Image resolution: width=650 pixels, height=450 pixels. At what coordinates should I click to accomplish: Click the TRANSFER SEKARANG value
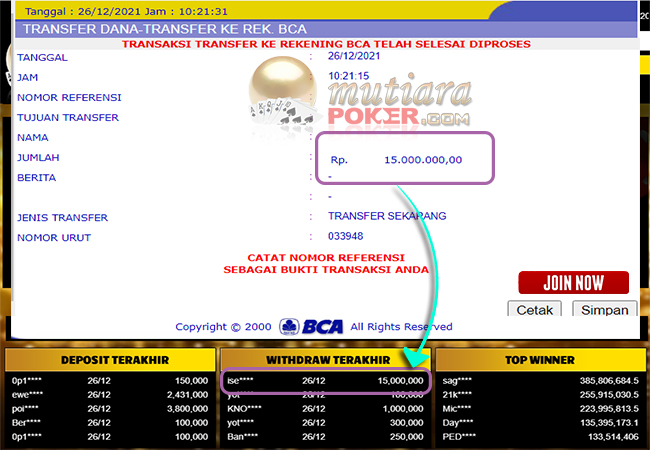point(387,216)
